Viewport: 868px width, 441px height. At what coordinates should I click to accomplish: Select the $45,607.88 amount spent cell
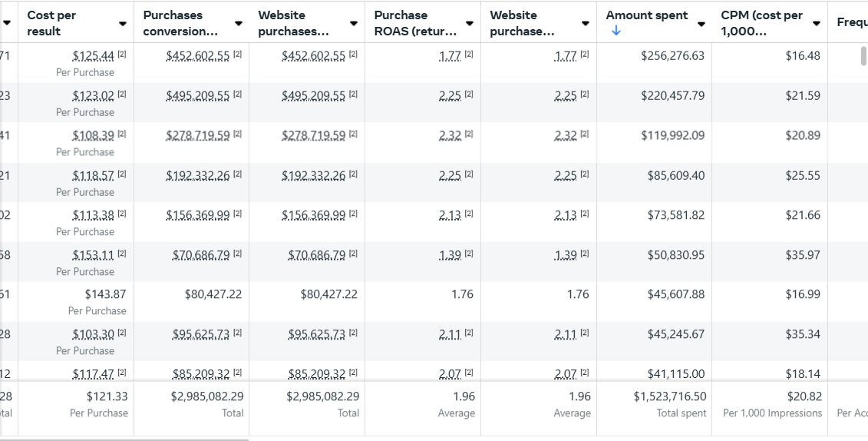tap(676, 293)
